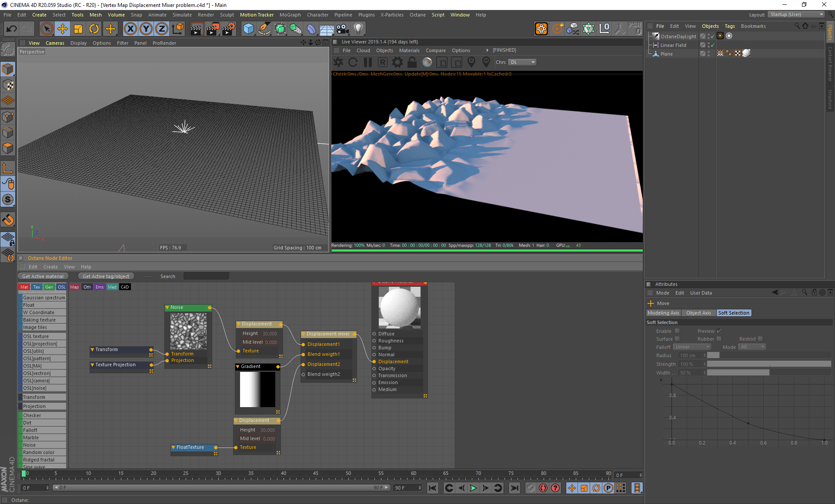
Task: Add a Camera object
Action: click(x=342, y=29)
